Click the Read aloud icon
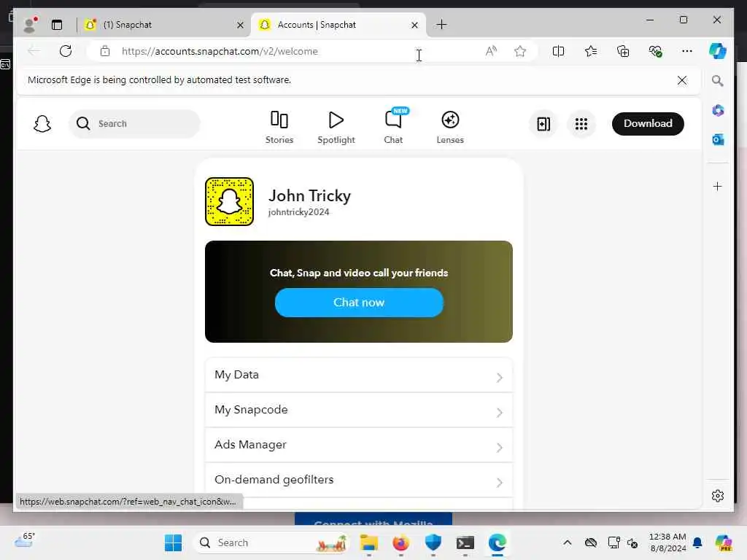Image resolution: width=747 pixels, height=560 pixels. point(491,51)
